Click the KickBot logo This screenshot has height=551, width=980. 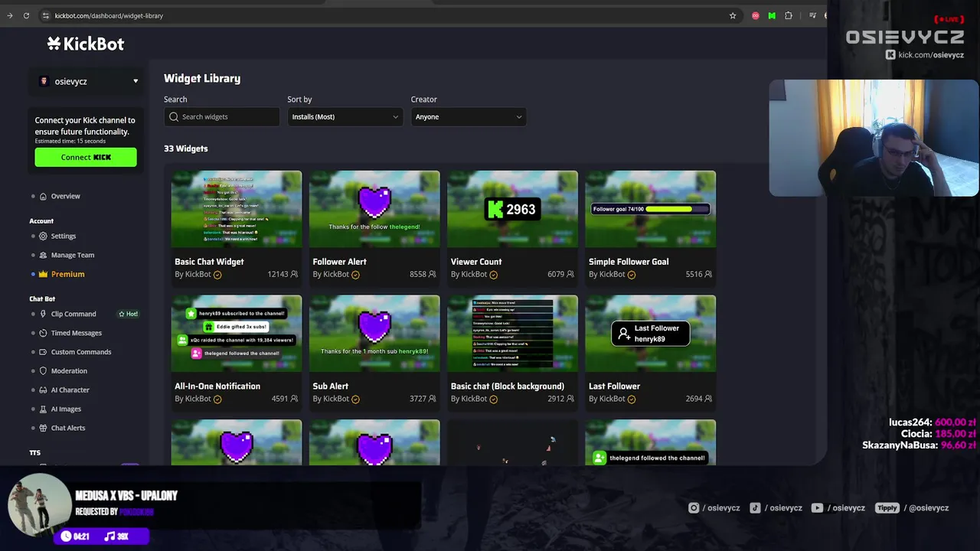coord(86,44)
